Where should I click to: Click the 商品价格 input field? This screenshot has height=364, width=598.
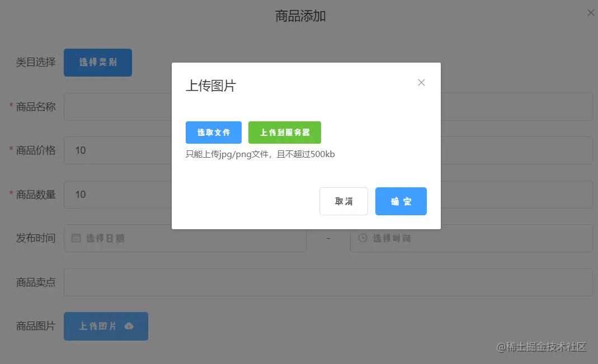[x=328, y=150]
